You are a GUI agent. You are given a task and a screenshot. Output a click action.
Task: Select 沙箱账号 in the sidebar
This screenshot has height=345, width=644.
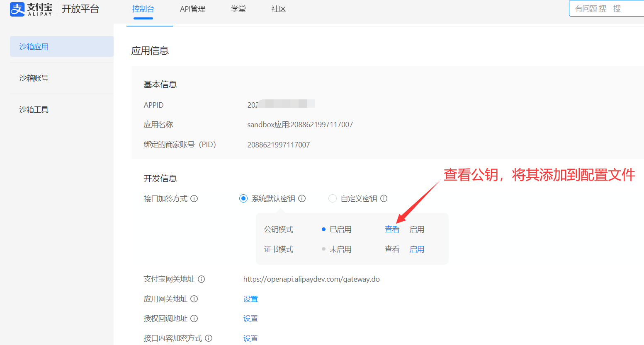pyautogui.click(x=34, y=78)
